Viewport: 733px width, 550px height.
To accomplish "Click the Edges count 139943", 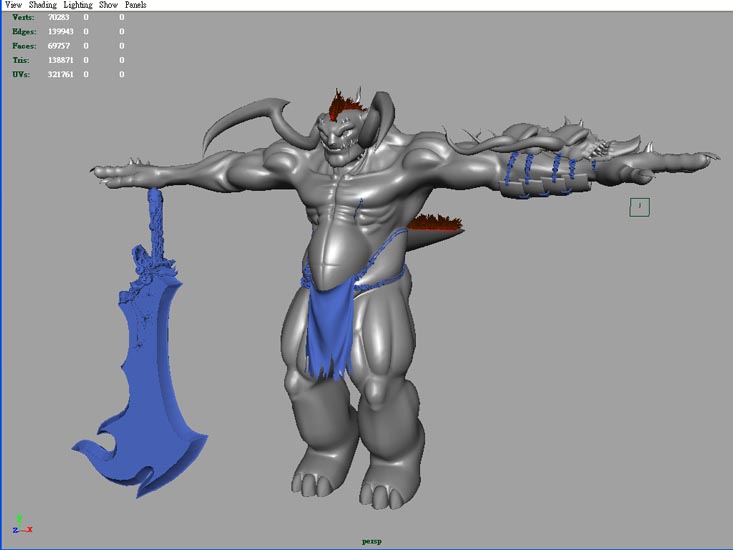I will click(61, 31).
